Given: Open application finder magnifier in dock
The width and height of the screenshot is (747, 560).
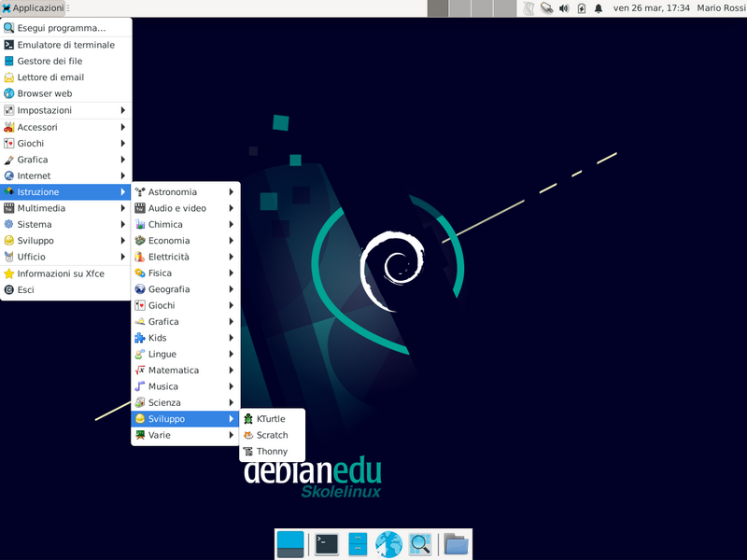Looking at the screenshot, I should click(420, 544).
